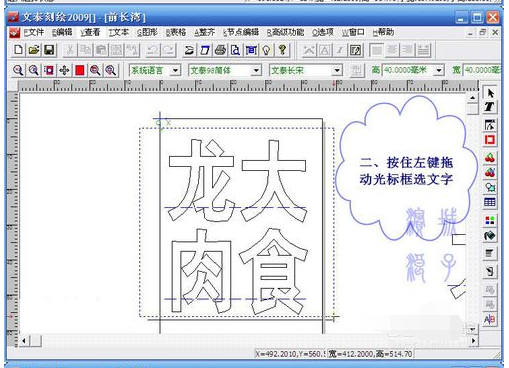This screenshot has height=368, width=509.
Task: Click the first zoom magnifier icon
Action: tap(18, 70)
